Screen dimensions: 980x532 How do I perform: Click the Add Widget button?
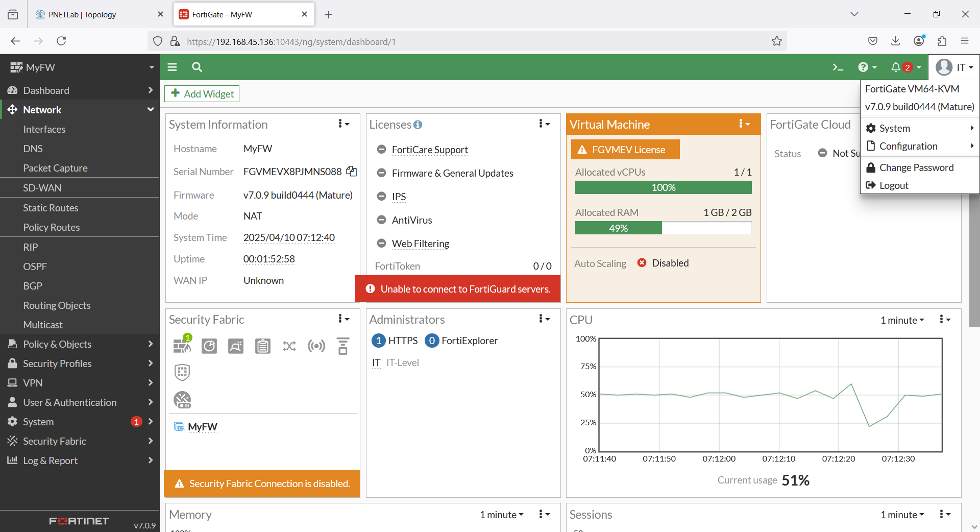202,93
